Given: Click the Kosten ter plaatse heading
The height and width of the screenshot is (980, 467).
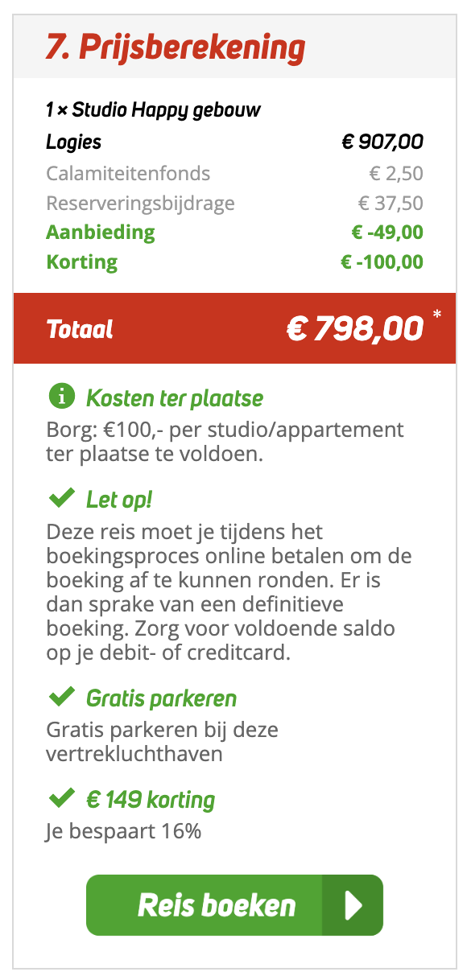Looking at the screenshot, I should [175, 397].
